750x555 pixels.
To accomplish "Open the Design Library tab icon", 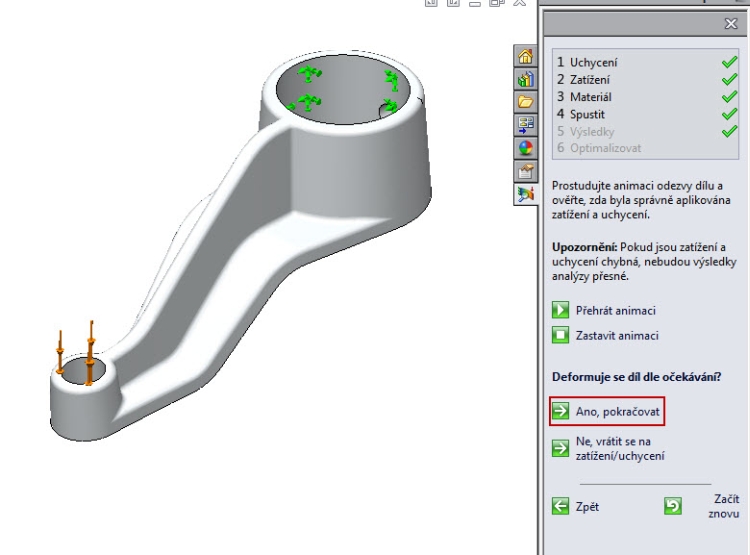I will click(525, 79).
